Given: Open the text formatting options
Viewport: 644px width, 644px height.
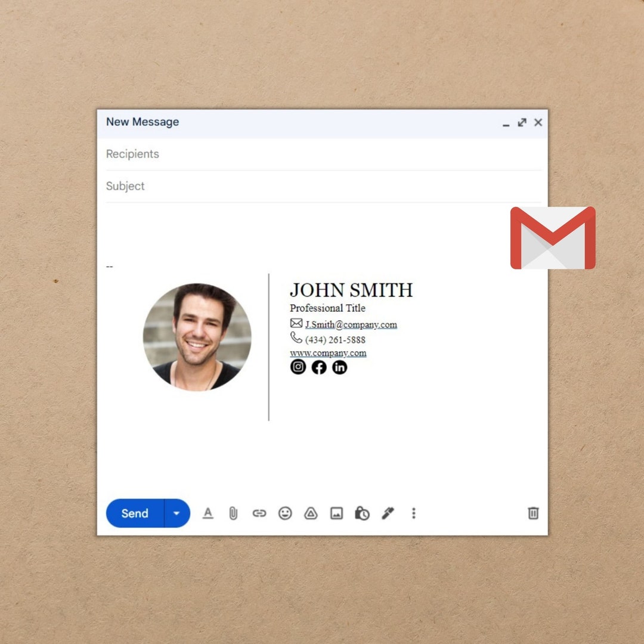Looking at the screenshot, I should point(208,513).
